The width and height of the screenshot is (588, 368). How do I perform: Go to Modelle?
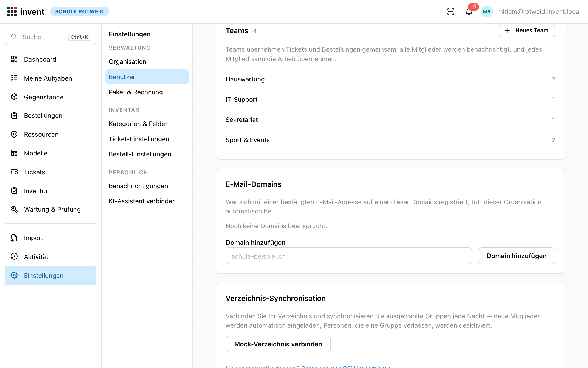pyautogui.click(x=51, y=153)
